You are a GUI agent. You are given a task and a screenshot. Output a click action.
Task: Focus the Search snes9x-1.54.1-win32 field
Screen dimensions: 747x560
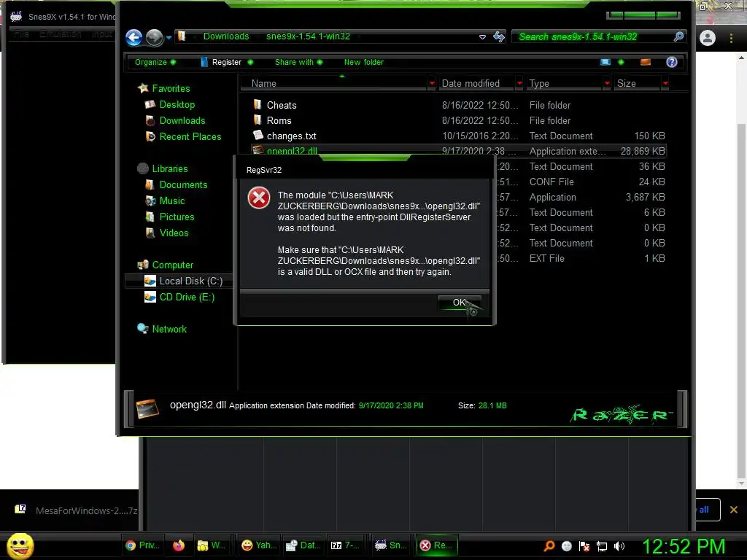593,36
